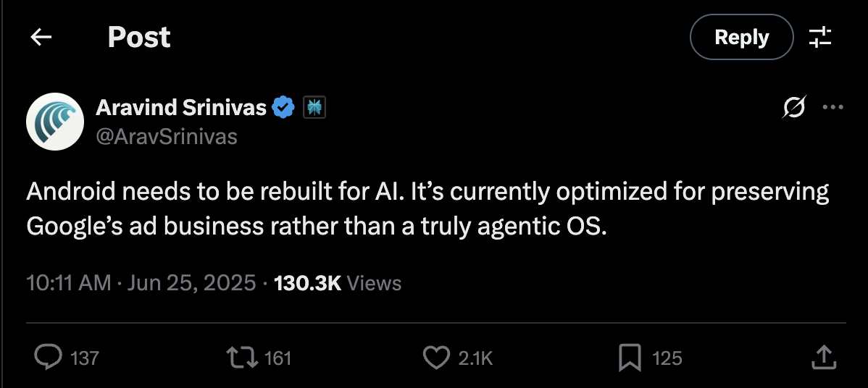Click the 2.1K likes count
868x388 pixels.
475,358
